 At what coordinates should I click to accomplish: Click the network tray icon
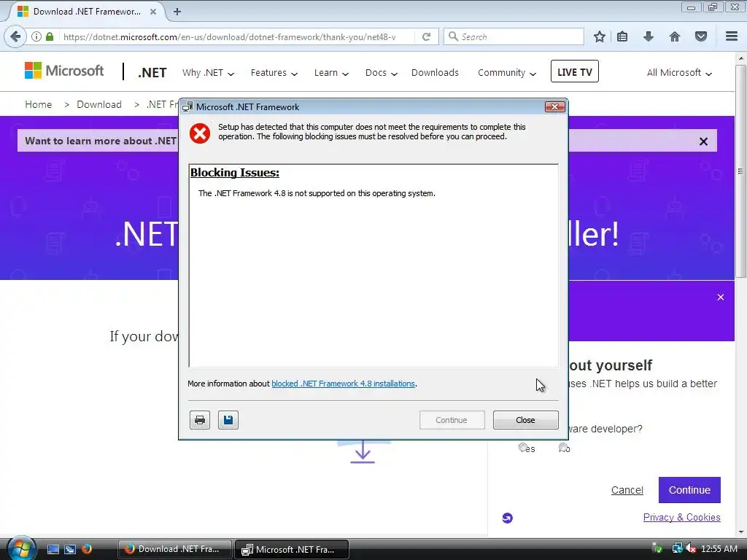(676, 548)
